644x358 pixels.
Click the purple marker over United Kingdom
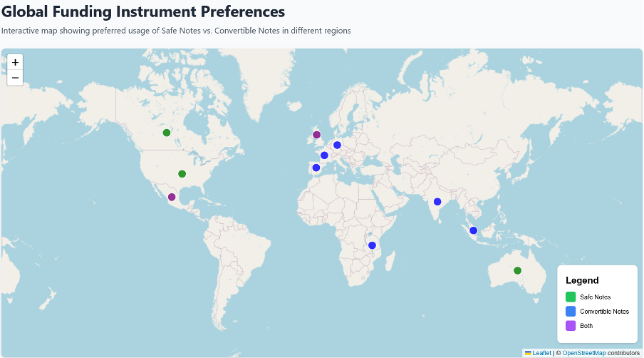316,135
